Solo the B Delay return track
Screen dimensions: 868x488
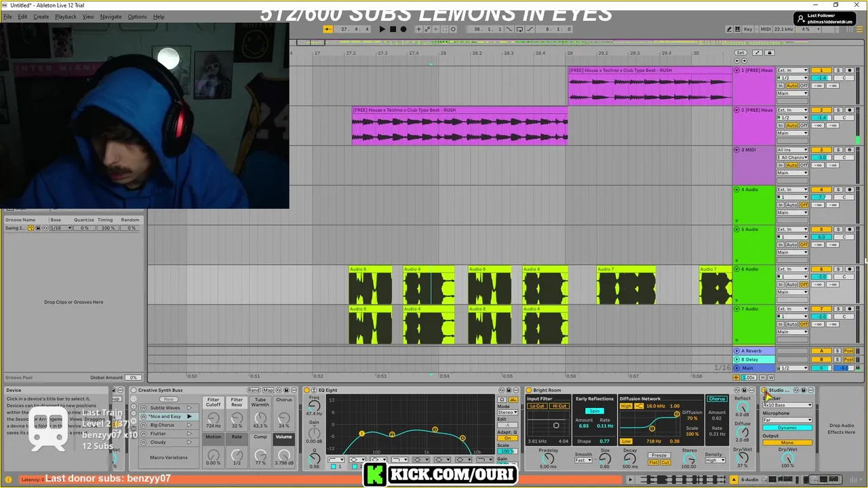(x=837, y=359)
